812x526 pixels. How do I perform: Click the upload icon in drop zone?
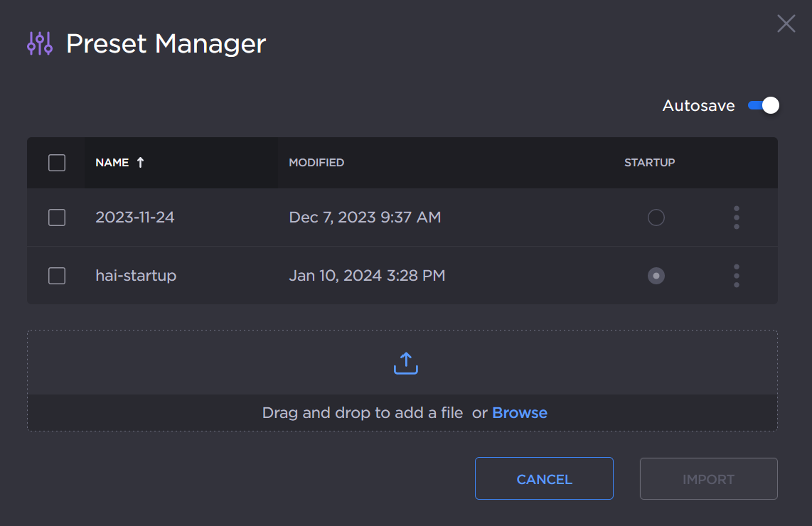point(405,363)
